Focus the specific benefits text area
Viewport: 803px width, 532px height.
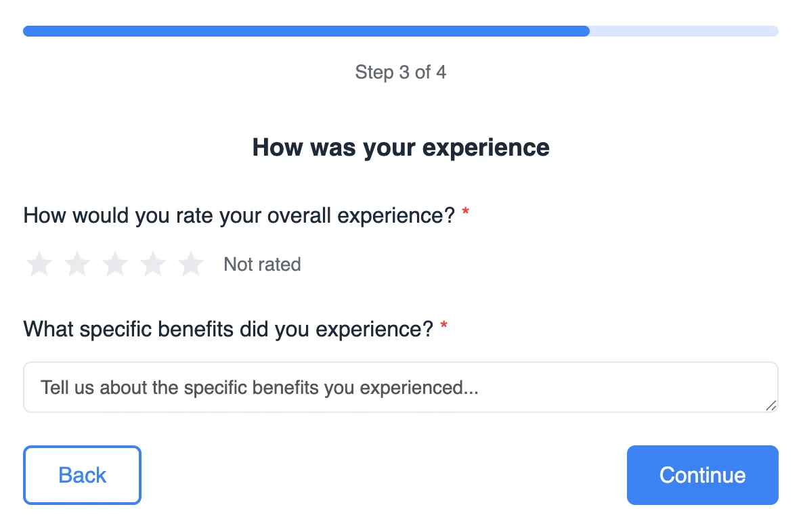(399, 387)
